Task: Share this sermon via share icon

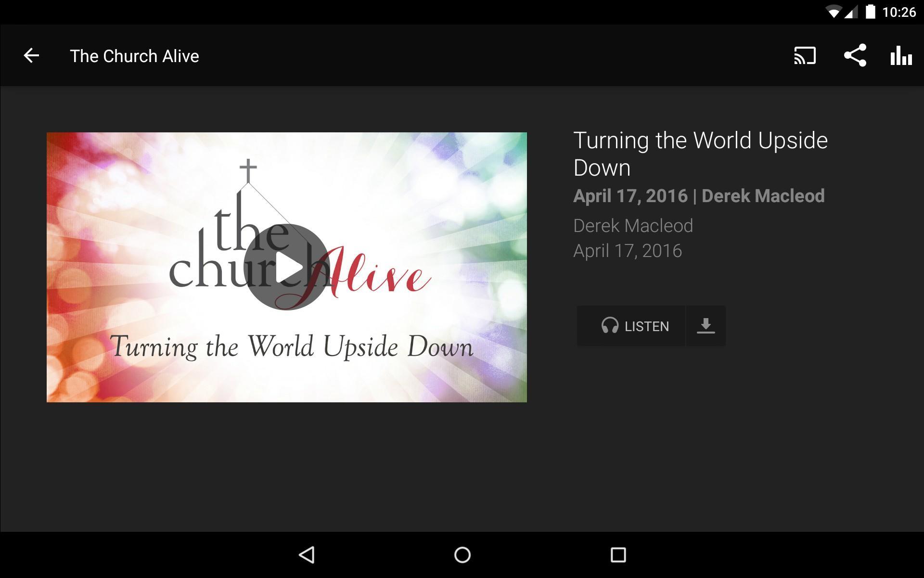Action: click(x=855, y=55)
